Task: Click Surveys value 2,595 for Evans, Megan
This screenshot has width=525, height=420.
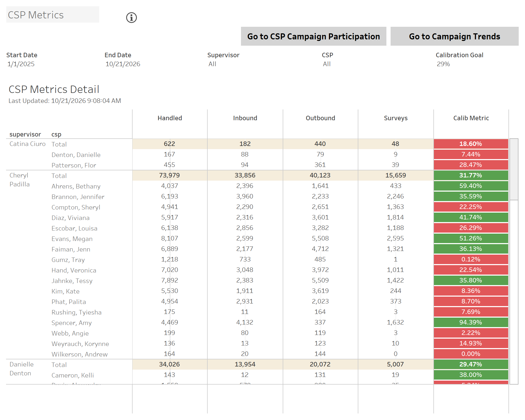Action: coord(395,238)
